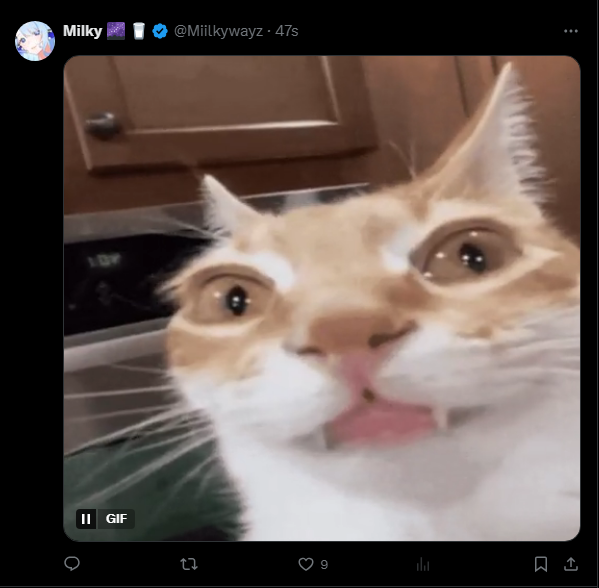Like the post with the heart icon

[306, 564]
